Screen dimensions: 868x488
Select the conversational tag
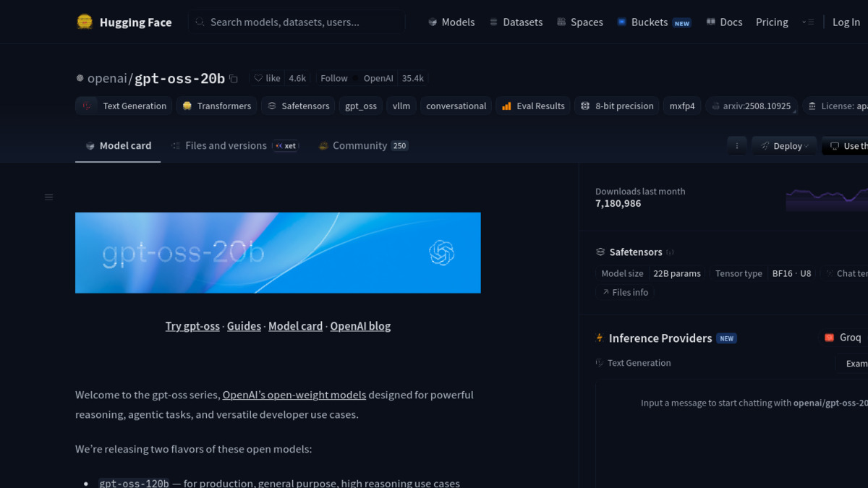coord(456,106)
